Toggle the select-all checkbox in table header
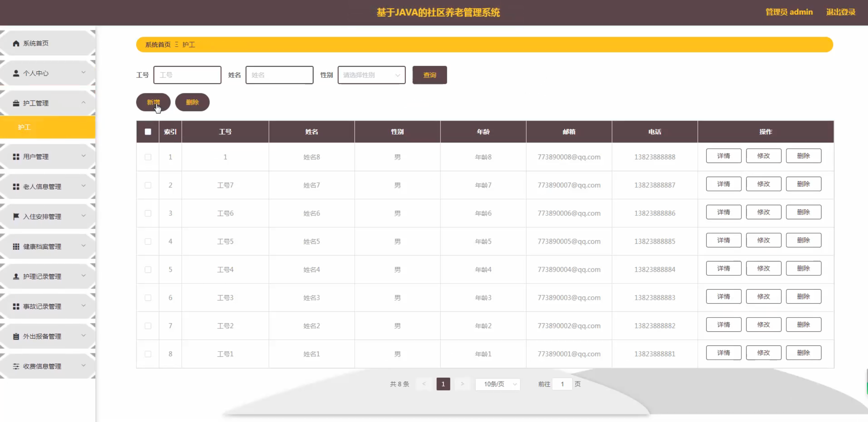Screen dimensions: 868x422 click(148, 132)
